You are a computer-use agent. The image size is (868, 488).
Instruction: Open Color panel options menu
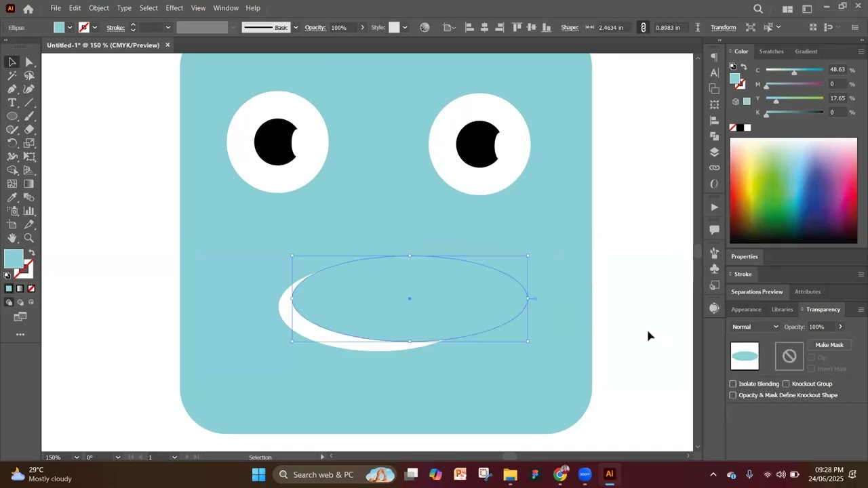[x=861, y=52]
